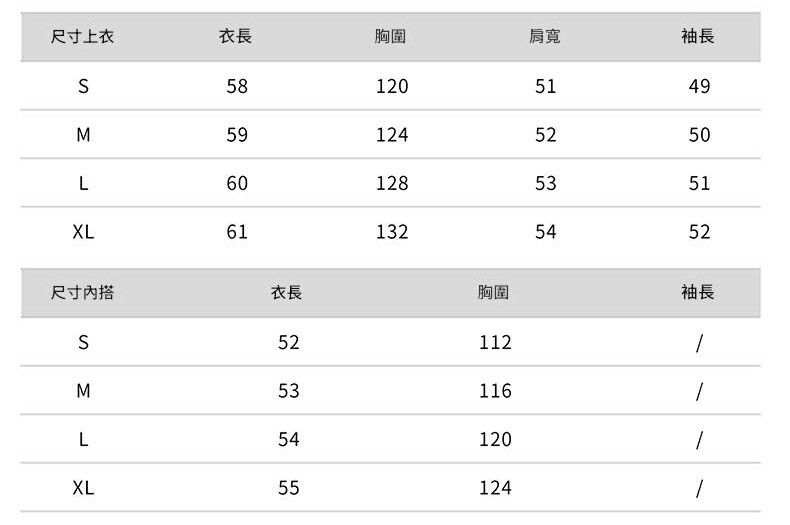
Task: Click the 衣長 value 61 for XL
Action: [x=237, y=232]
